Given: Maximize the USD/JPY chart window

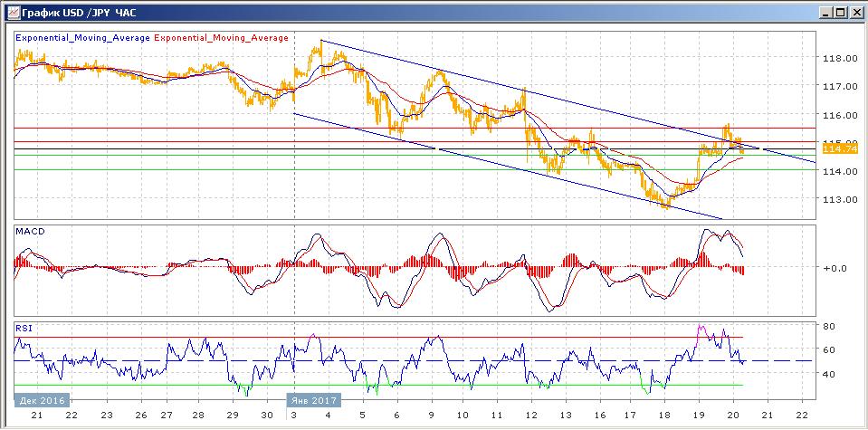Looking at the screenshot, I should click(840, 12).
